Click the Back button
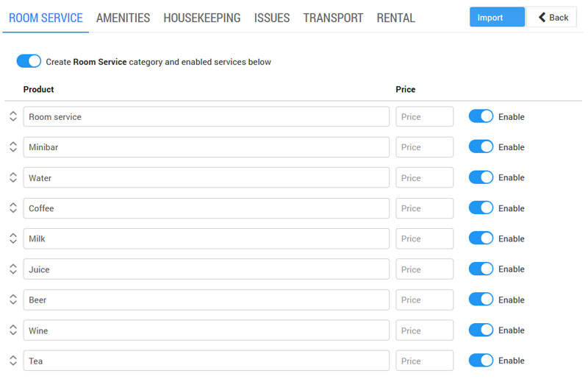 pyautogui.click(x=551, y=17)
